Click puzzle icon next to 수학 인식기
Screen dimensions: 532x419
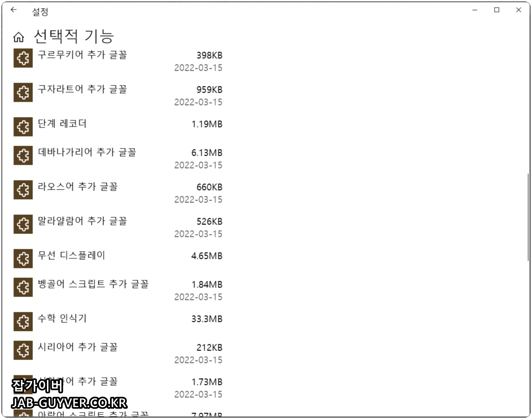click(23, 321)
